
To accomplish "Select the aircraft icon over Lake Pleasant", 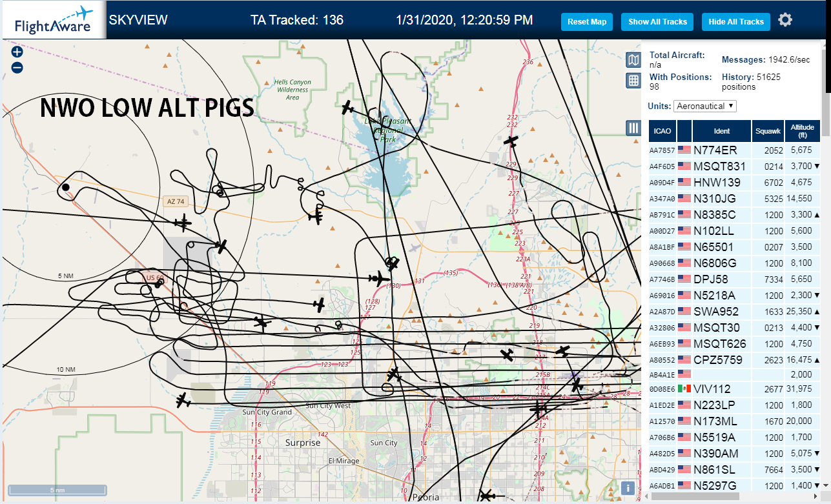I will [x=349, y=107].
